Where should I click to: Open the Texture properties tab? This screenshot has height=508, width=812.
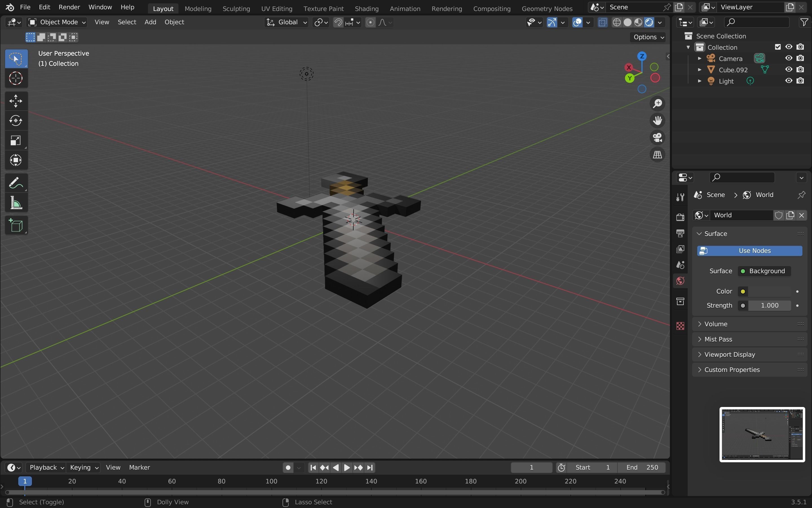[x=680, y=326]
